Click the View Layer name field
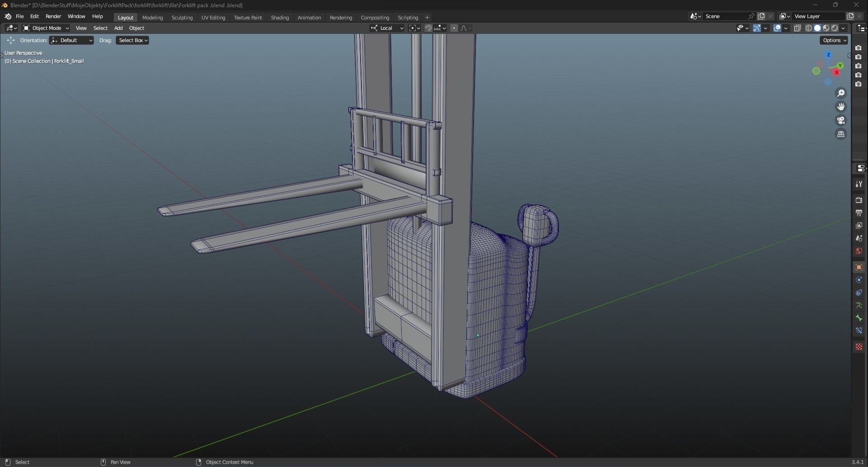 tap(819, 16)
